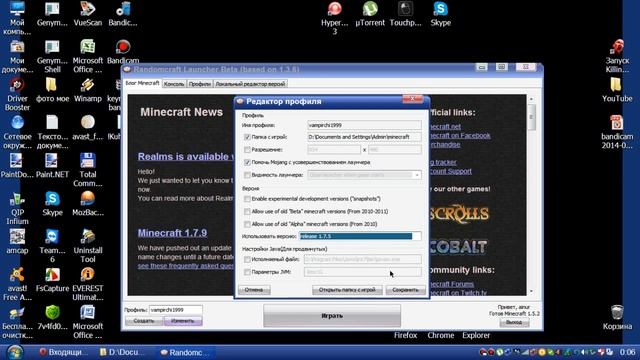Open the YouTube folder on desktop
Viewport: 640px width, 360px height.
coord(617,90)
